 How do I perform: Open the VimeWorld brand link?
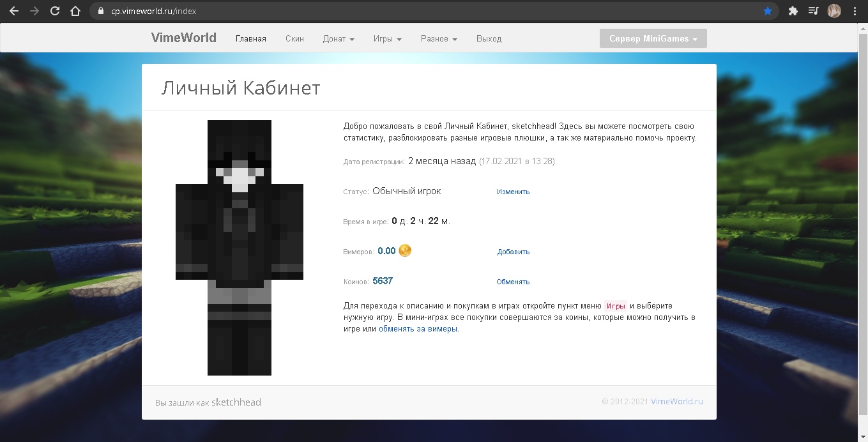pyautogui.click(x=184, y=38)
